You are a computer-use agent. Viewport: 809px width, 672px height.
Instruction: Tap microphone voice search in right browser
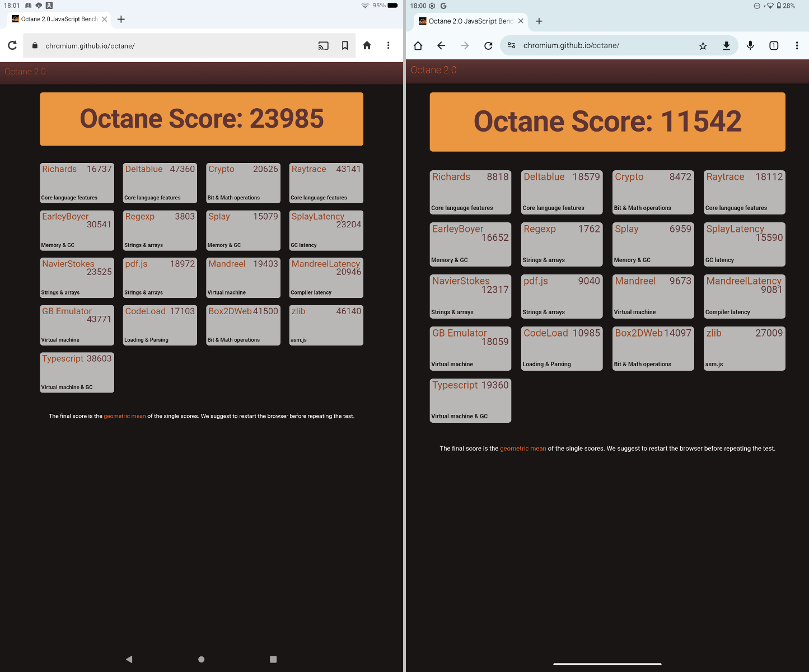tap(750, 45)
